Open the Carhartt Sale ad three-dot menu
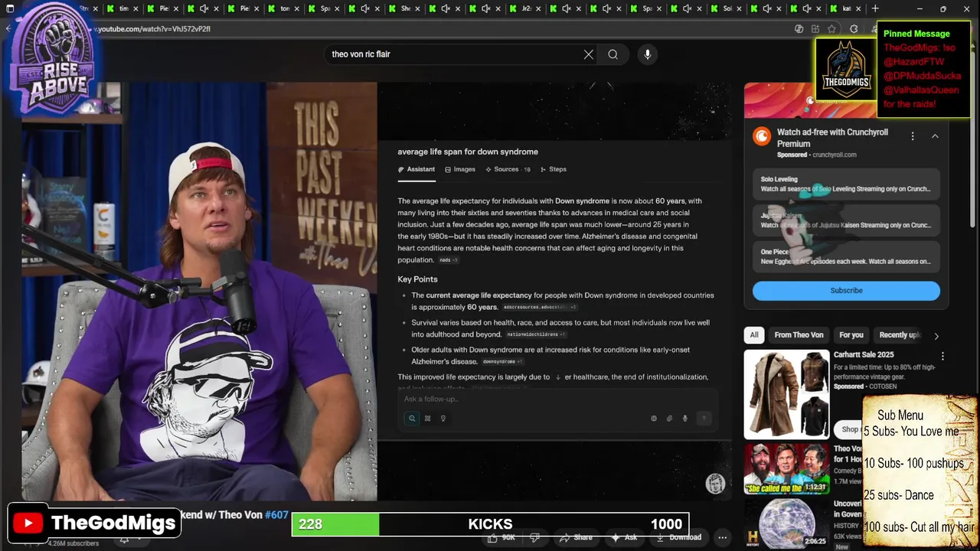The width and height of the screenshot is (980, 551). tap(942, 356)
